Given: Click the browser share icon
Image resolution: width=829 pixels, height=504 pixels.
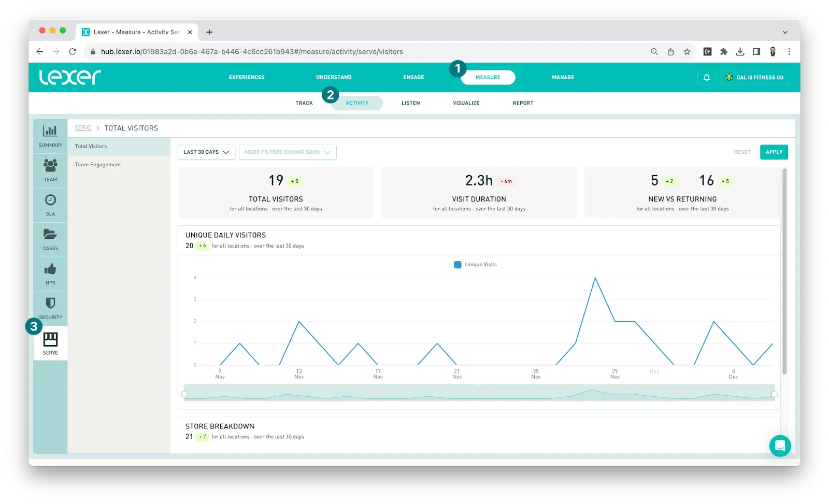Looking at the screenshot, I should [670, 52].
